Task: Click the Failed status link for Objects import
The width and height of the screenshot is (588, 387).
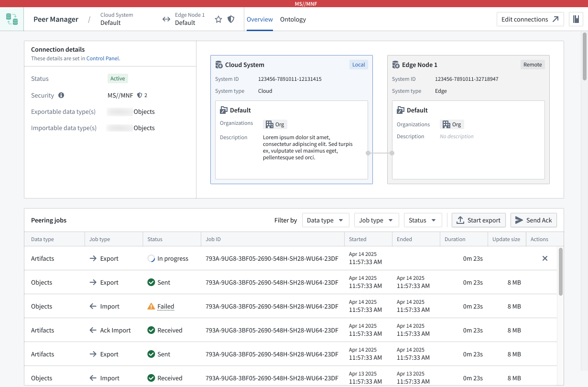Action: coord(165,306)
